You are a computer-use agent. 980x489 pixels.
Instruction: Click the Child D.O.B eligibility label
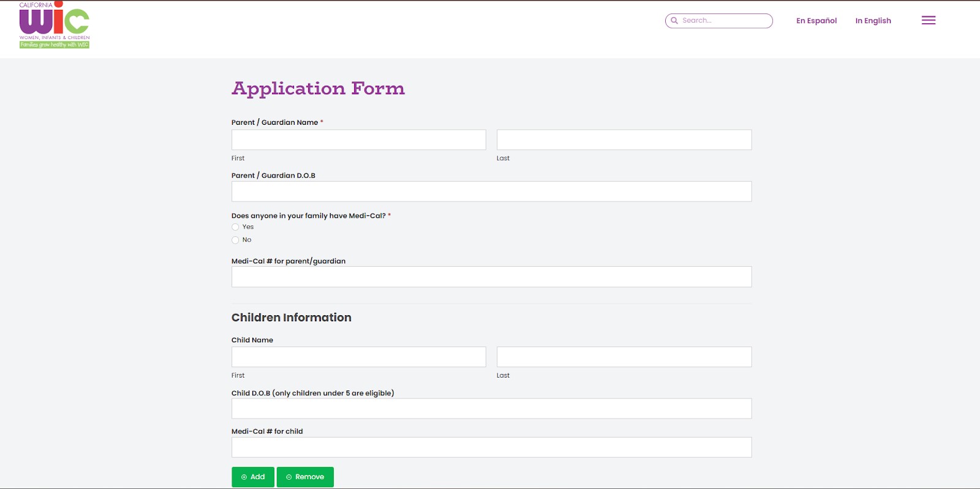[312, 394]
